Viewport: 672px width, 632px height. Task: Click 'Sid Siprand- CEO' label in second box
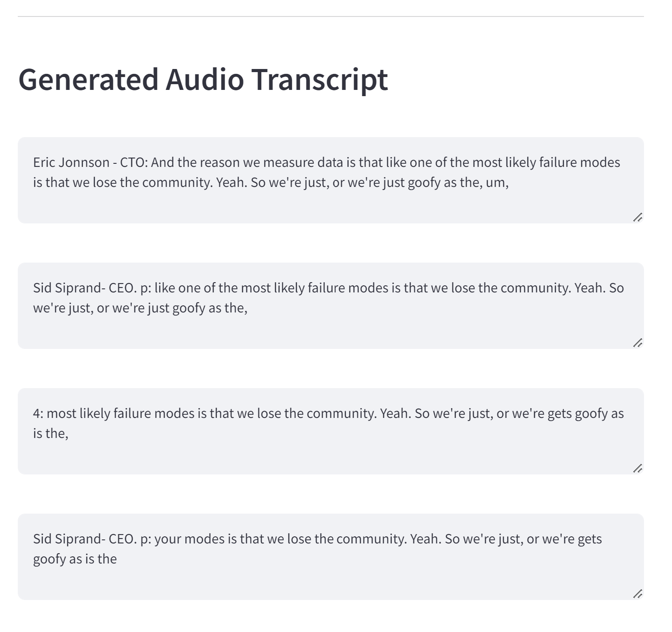click(83, 288)
